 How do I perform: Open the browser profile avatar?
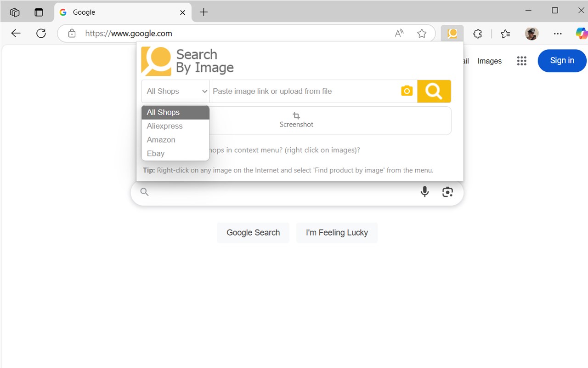531,34
